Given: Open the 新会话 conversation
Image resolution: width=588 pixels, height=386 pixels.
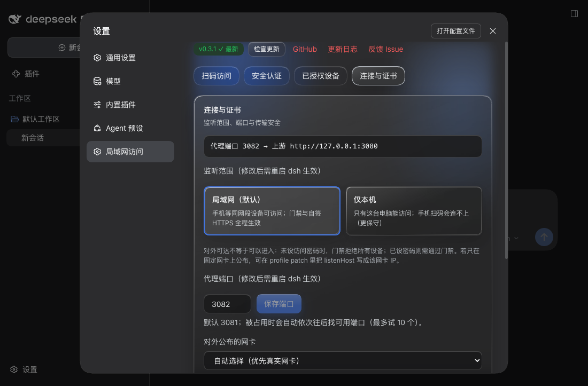Looking at the screenshot, I should (33, 138).
